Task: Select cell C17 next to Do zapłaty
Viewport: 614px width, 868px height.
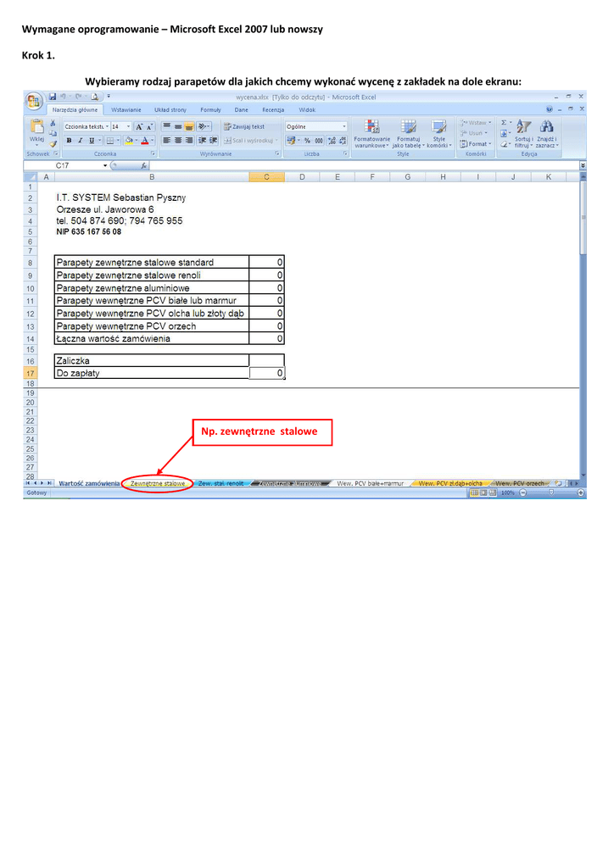Action: point(266,373)
